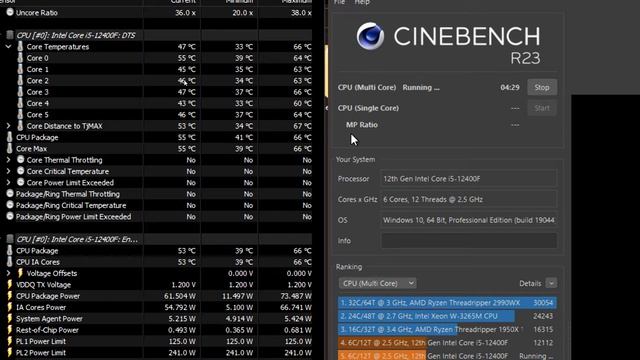Click the CPU IA Cores thermometer icon
Viewport: 640px width, 360px height.
[x=10, y=262]
